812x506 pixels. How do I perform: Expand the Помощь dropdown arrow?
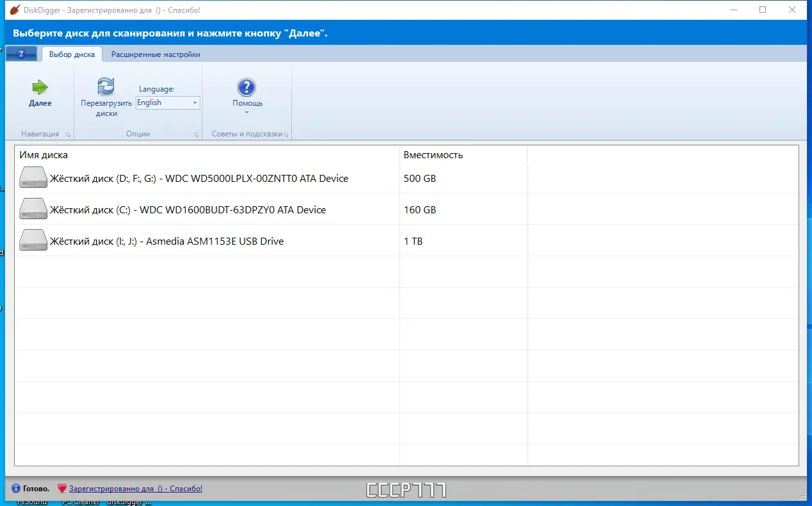pos(247,113)
